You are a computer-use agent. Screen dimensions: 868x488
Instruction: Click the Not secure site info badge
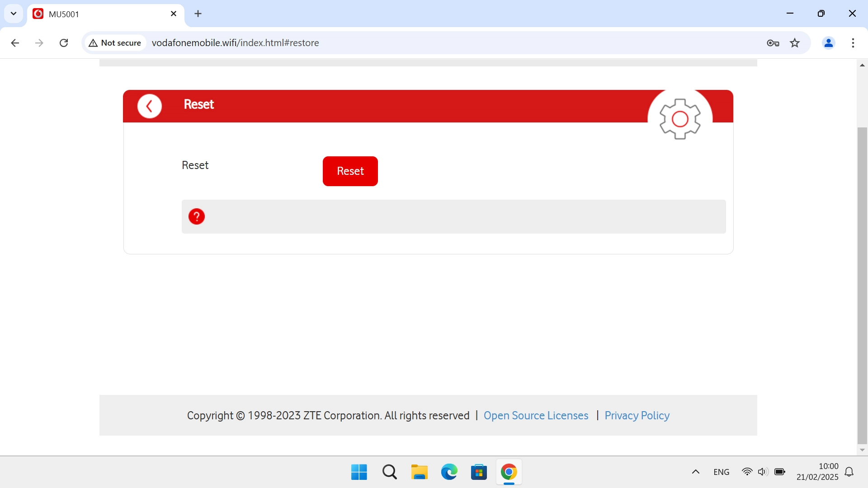[x=115, y=43]
